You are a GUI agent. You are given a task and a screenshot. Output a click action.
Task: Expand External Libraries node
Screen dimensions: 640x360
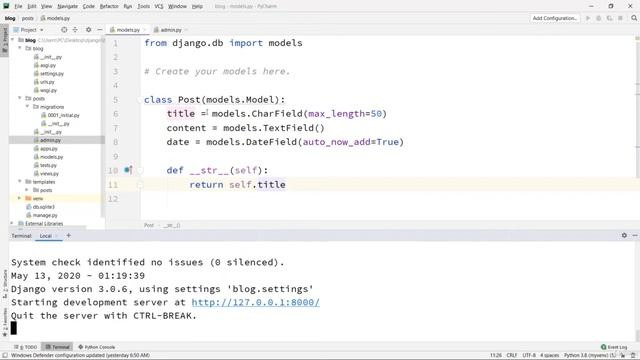[12, 223]
